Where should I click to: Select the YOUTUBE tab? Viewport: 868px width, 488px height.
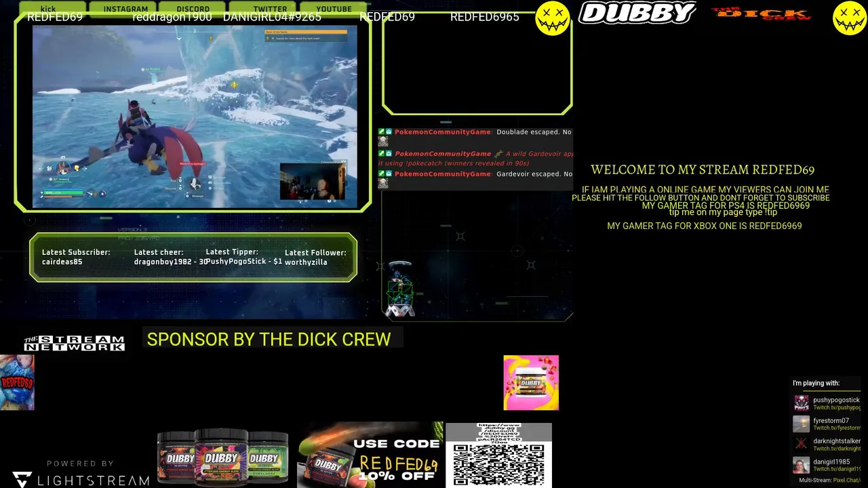pyautogui.click(x=334, y=8)
